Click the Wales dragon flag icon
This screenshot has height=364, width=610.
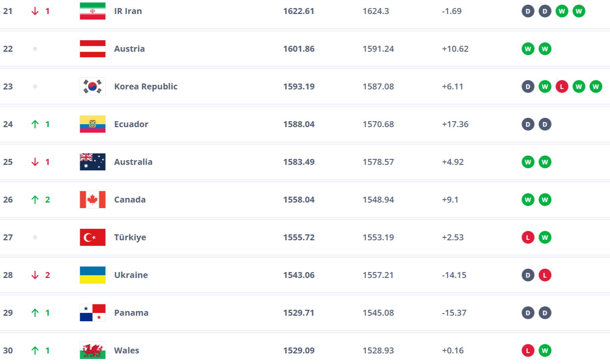coord(92,350)
